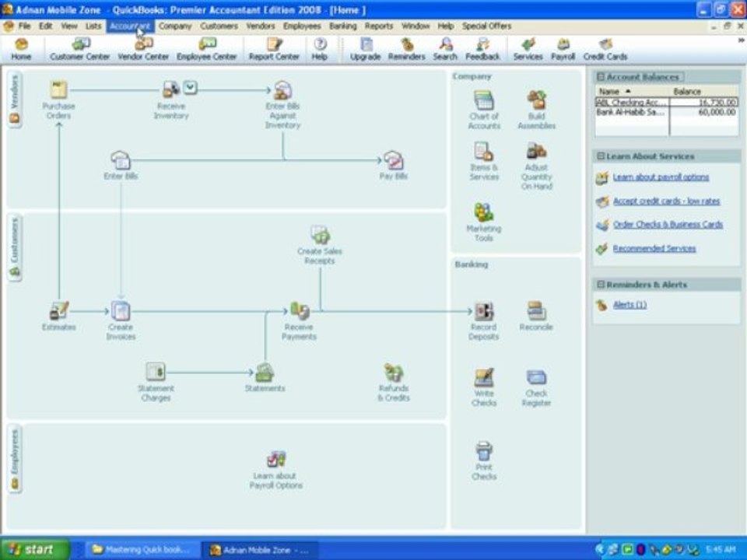This screenshot has height=560, width=747.
Task: Click the Upgrade toolbar icon
Action: [366, 50]
